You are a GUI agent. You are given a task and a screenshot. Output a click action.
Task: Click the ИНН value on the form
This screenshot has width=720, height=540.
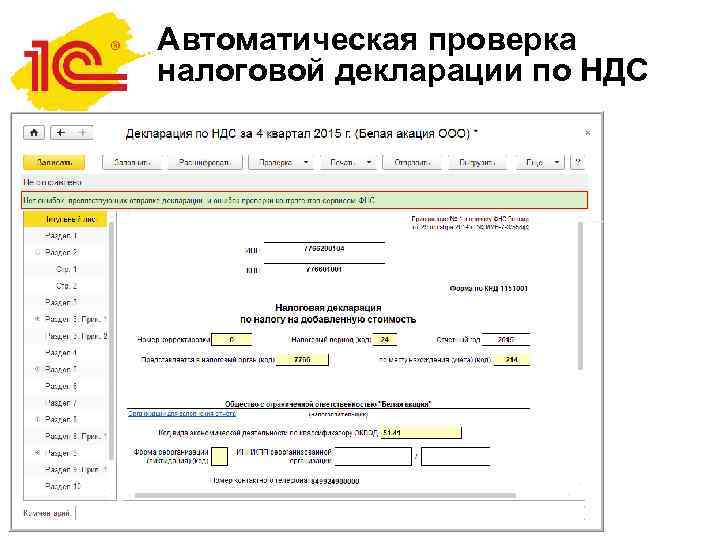pyautogui.click(x=324, y=248)
